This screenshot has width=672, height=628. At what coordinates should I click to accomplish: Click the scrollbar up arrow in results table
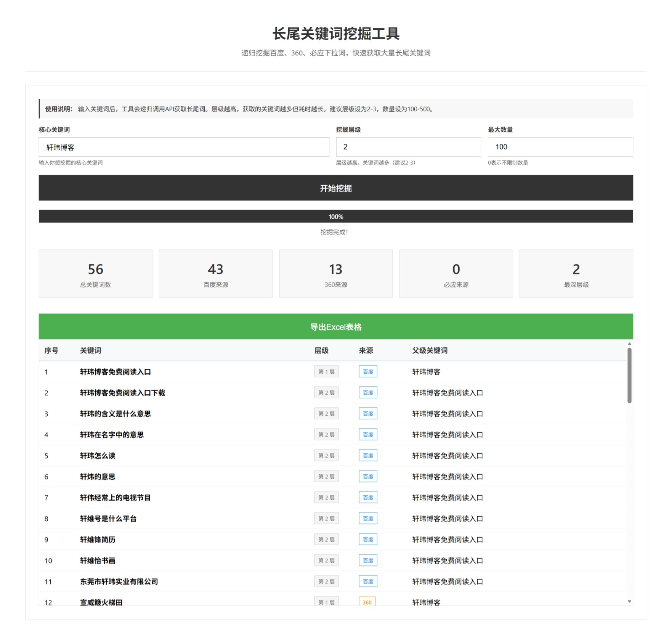[x=629, y=344]
